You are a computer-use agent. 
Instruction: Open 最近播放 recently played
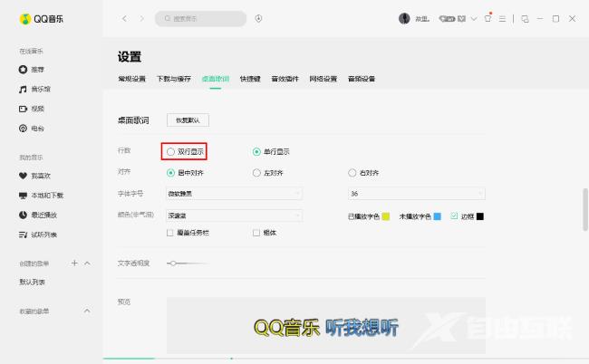point(37,215)
